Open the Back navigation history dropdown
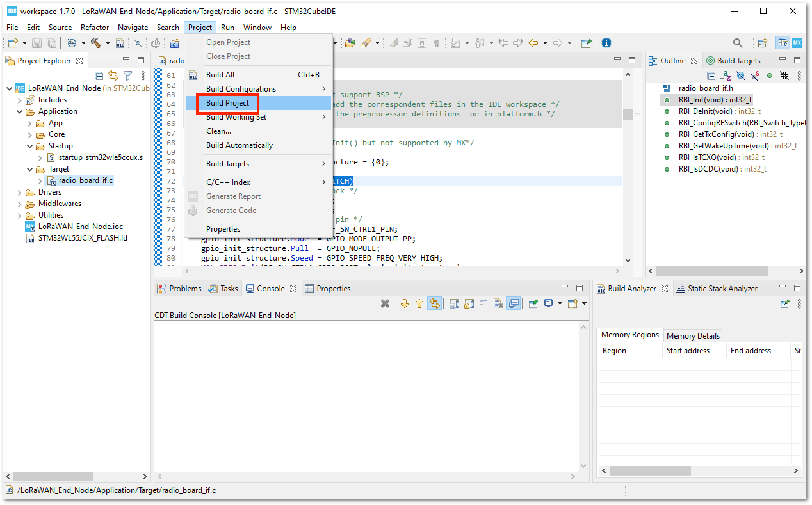The image size is (812, 505). pos(545,43)
